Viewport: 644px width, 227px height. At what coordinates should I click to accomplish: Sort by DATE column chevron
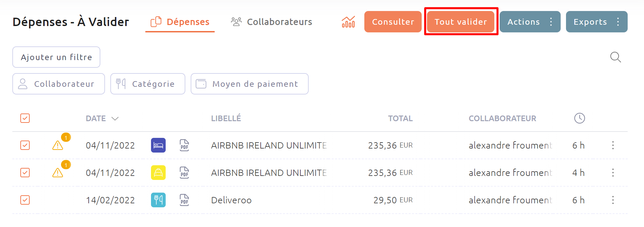[115, 119]
